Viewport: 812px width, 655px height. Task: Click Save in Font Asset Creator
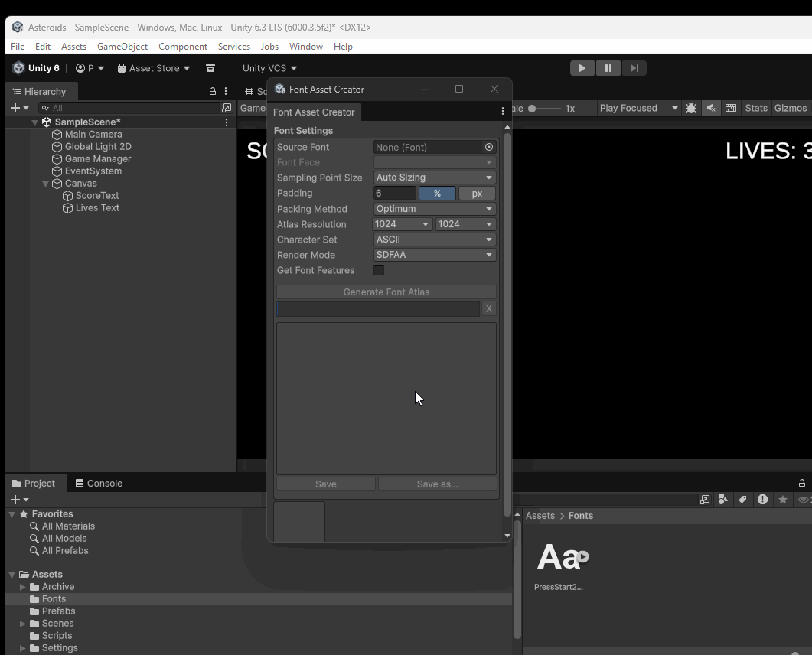point(326,484)
